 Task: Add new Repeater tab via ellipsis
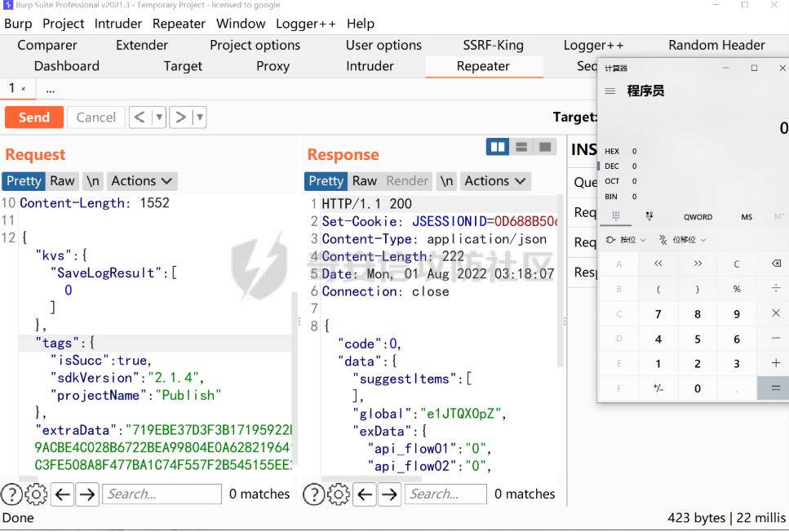(51, 90)
